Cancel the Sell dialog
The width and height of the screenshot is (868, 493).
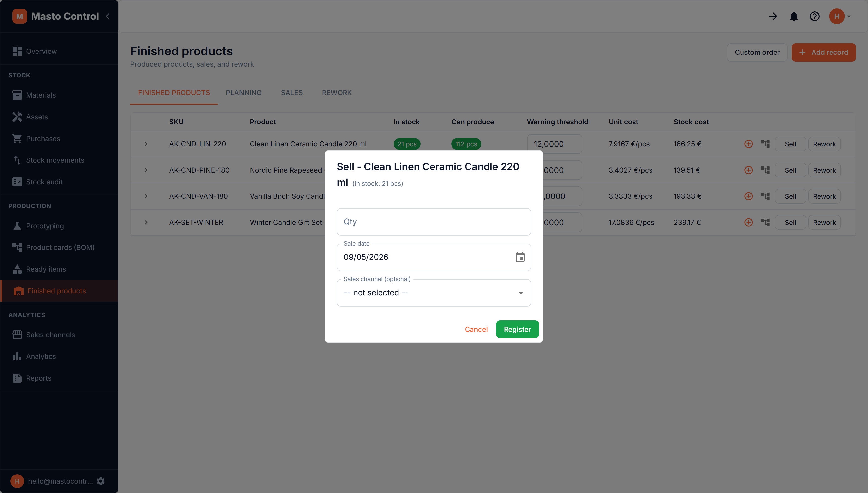coord(476,330)
